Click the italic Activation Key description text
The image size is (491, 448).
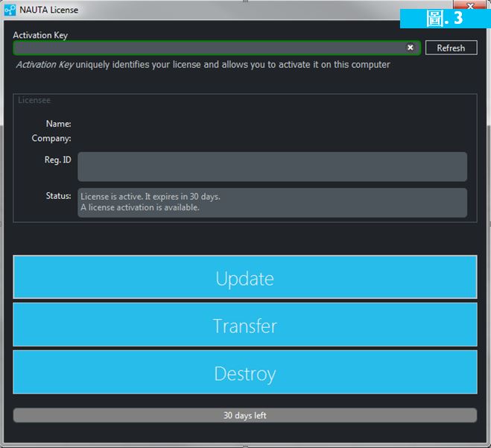[x=203, y=65]
